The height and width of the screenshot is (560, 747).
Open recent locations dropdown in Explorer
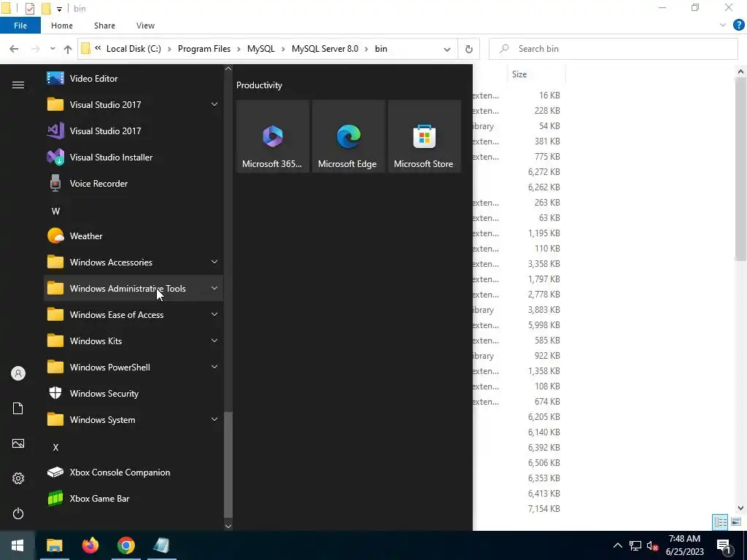(53, 49)
